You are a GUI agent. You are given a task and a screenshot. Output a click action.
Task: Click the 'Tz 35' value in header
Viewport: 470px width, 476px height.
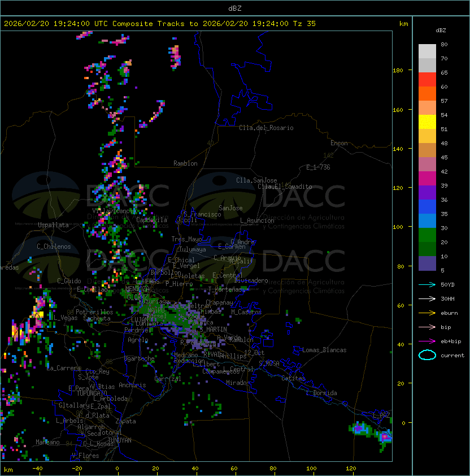point(304,24)
